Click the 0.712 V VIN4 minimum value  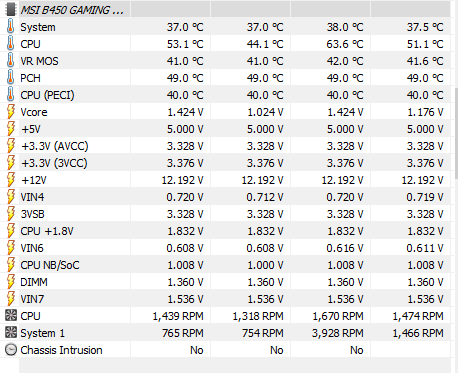(265, 197)
